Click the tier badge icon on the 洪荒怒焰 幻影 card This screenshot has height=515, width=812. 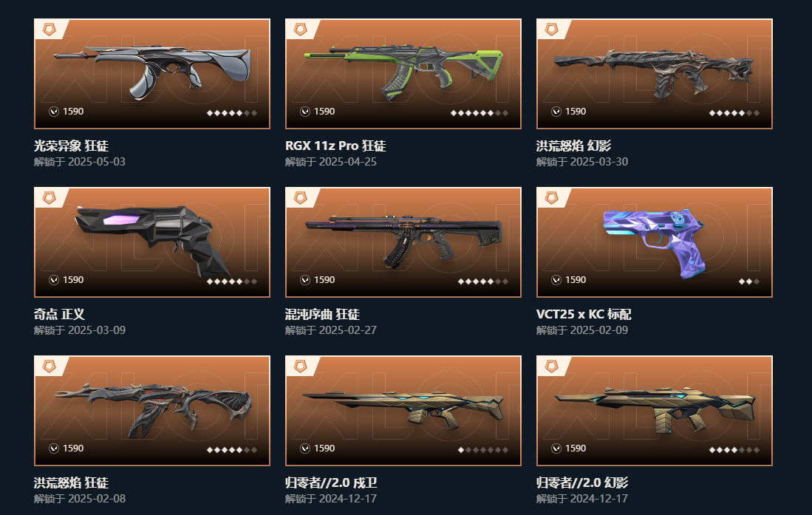pos(551,29)
